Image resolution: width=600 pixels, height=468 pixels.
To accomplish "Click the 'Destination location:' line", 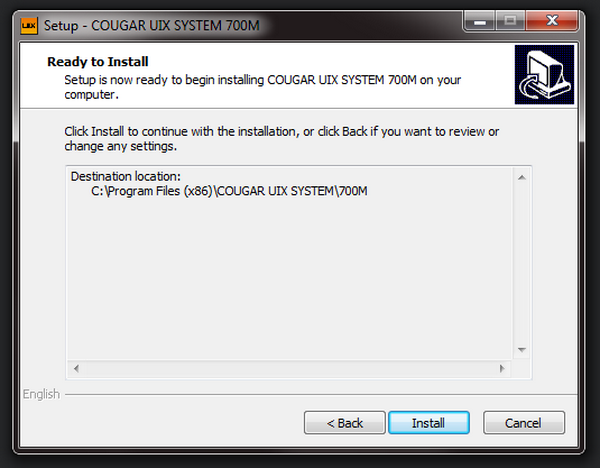I will [126, 176].
